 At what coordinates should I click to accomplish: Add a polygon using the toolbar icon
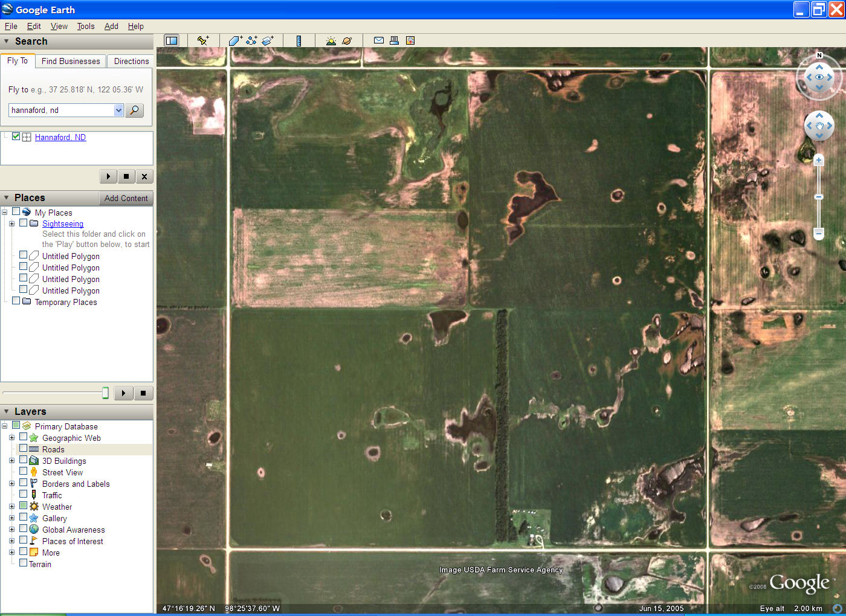click(x=236, y=40)
